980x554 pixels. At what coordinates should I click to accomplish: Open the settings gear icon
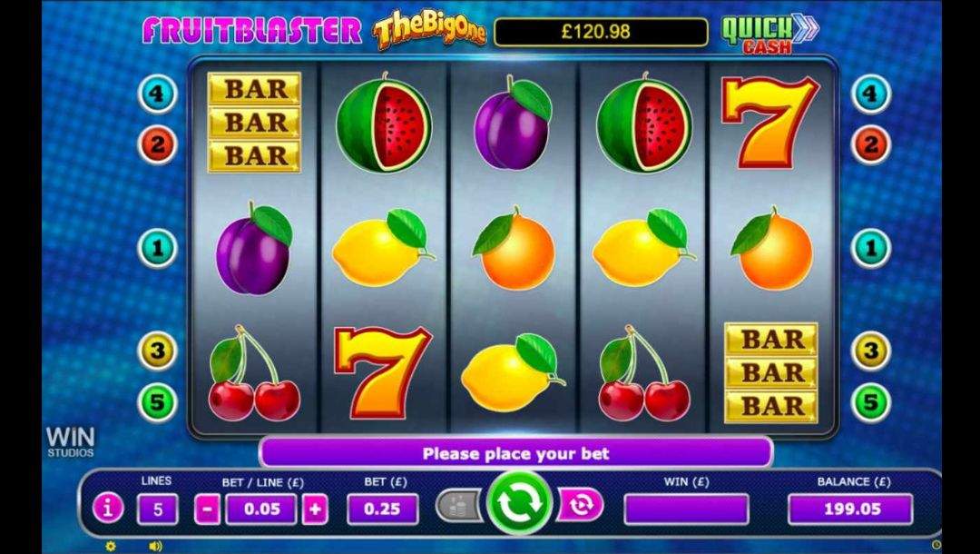pos(111,547)
